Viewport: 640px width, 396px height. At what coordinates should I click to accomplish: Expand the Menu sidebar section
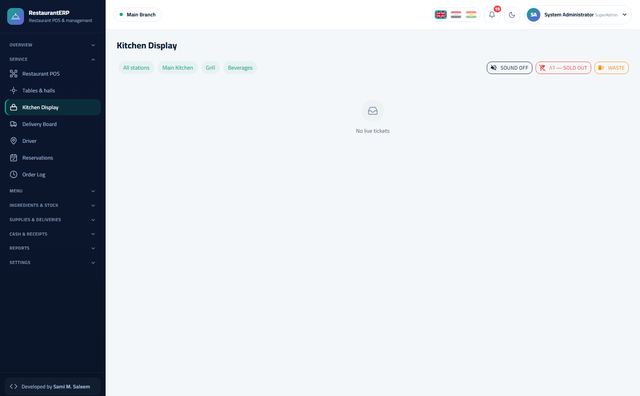53,191
